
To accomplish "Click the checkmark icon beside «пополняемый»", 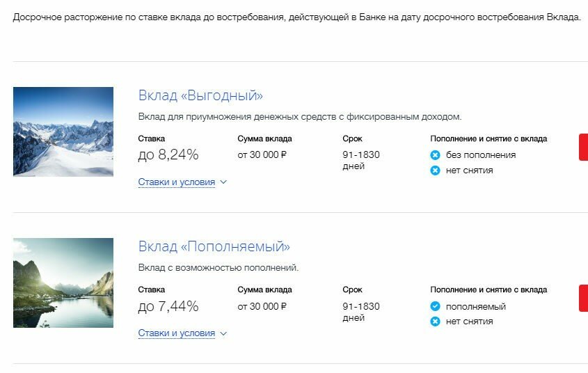I will tap(436, 306).
